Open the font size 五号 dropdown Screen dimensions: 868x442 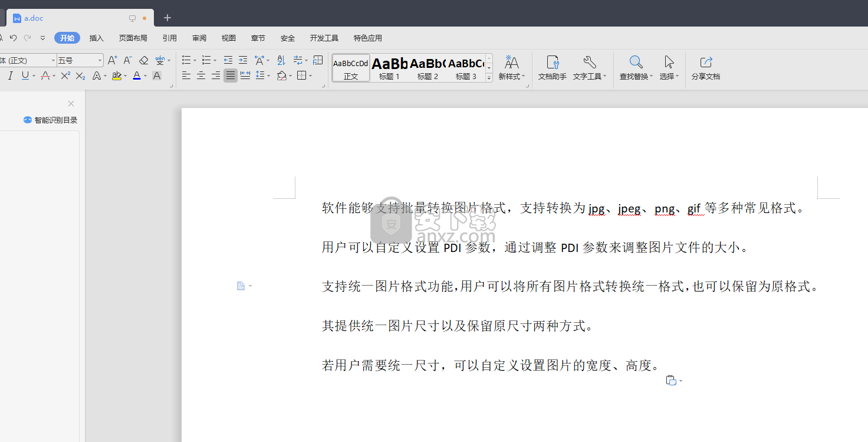(x=100, y=60)
